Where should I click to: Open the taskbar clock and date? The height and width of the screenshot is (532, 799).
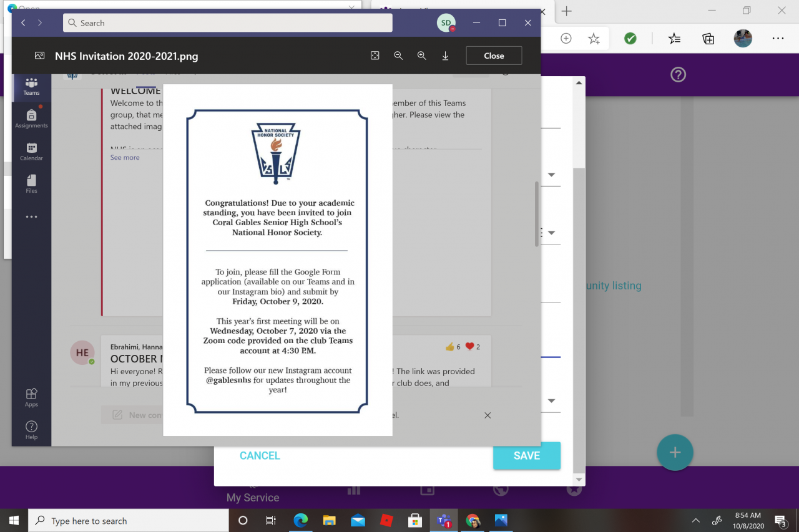[x=748, y=520]
